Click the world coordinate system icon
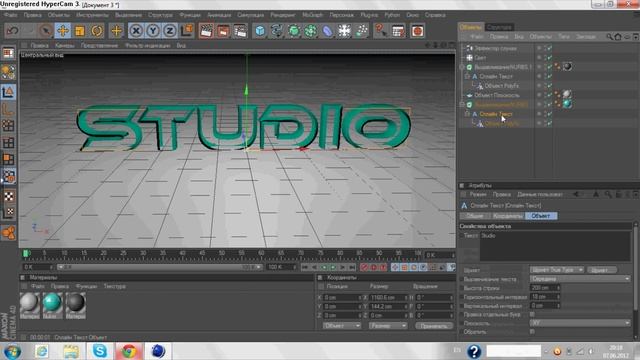Image resolution: width=640 pixels, height=360 pixels. (187, 31)
